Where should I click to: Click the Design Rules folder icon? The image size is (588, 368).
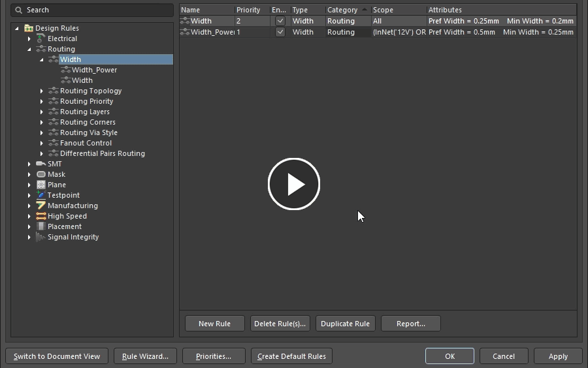point(29,28)
